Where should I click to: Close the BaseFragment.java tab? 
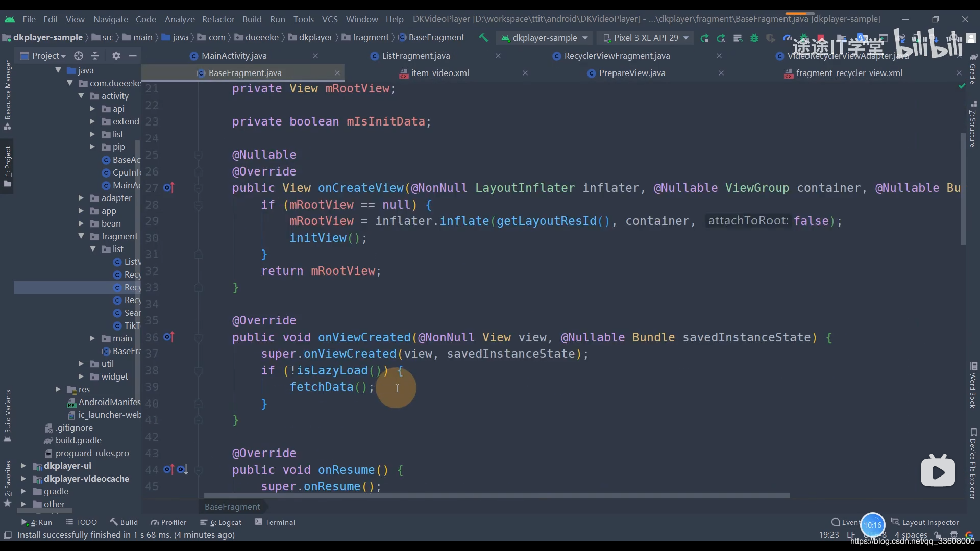[x=337, y=73]
